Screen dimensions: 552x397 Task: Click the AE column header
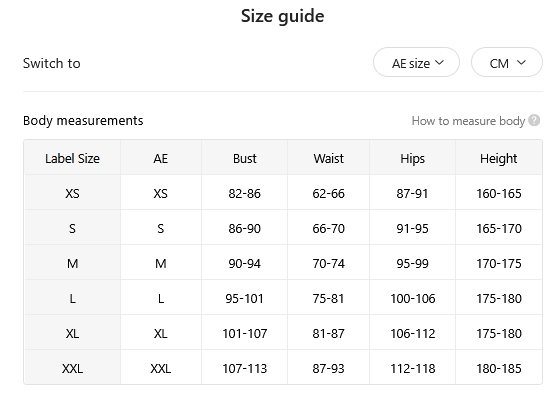161,158
